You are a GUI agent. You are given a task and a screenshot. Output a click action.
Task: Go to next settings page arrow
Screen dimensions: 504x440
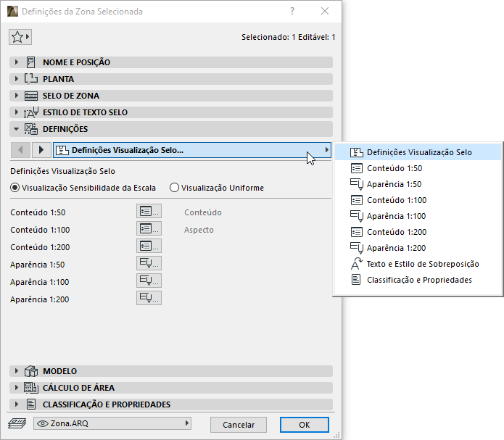[x=41, y=150]
